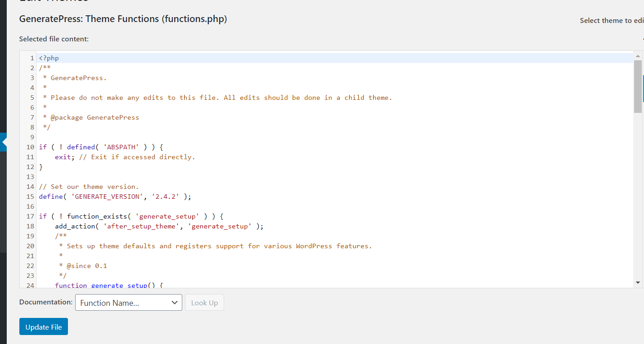This screenshot has width=644, height=344.
Task: Click line number 13 in the gutter
Action: tap(30, 177)
